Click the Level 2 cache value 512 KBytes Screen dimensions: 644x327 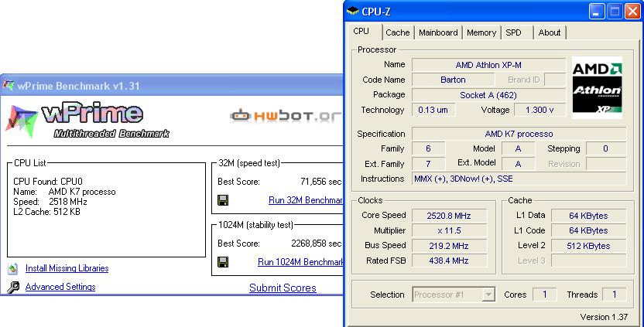point(588,246)
